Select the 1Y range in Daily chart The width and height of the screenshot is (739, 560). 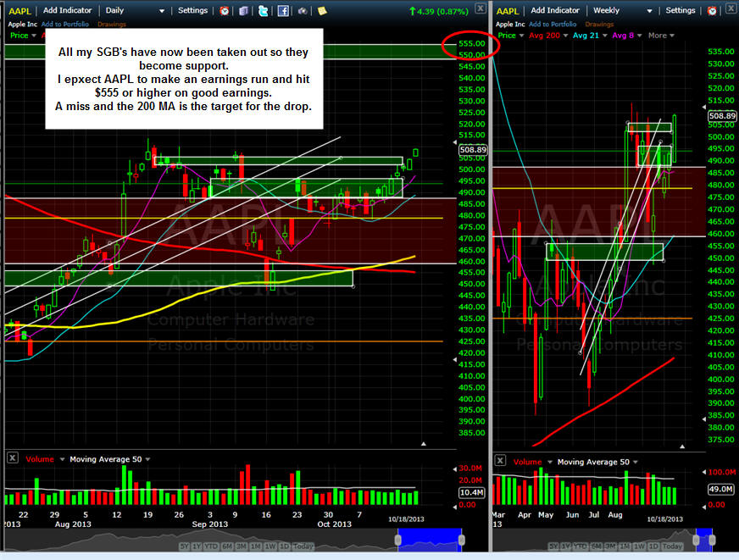coord(197,546)
